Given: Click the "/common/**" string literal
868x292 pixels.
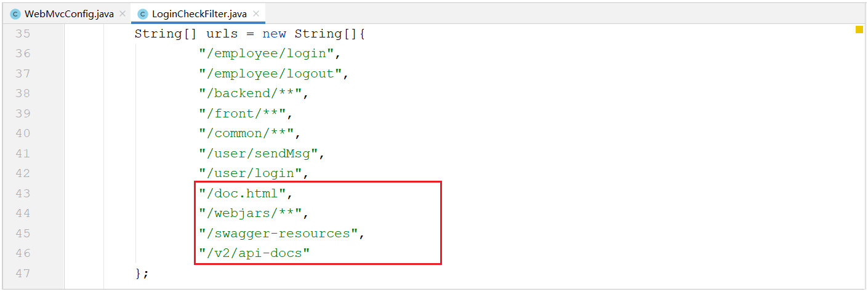Looking at the screenshot, I should click(246, 133).
